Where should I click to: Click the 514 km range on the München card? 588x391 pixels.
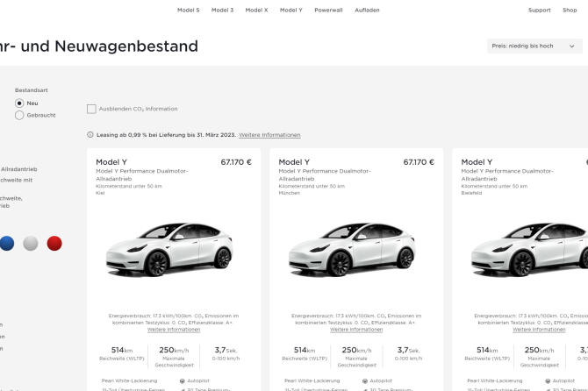(x=305, y=350)
